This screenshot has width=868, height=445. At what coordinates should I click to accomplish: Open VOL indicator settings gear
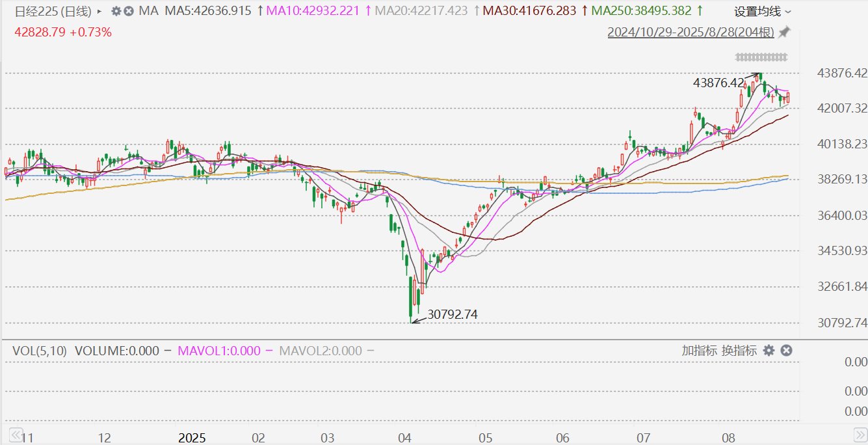click(769, 351)
